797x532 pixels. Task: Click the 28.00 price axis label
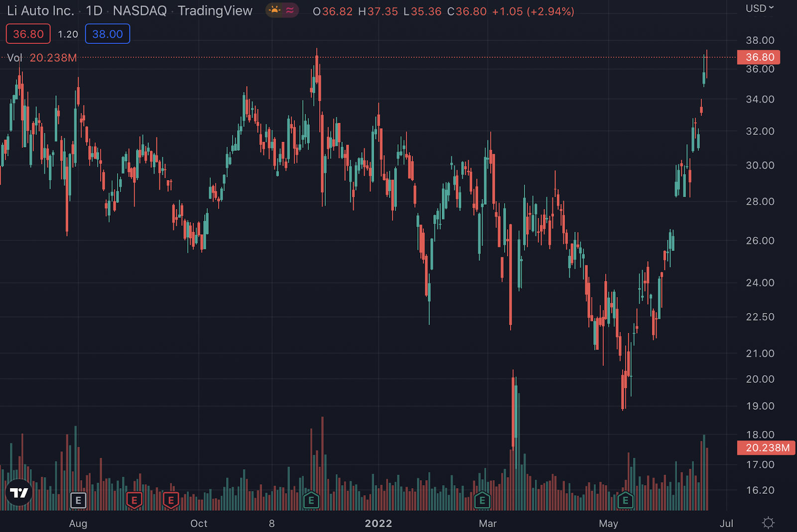coord(760,202)
